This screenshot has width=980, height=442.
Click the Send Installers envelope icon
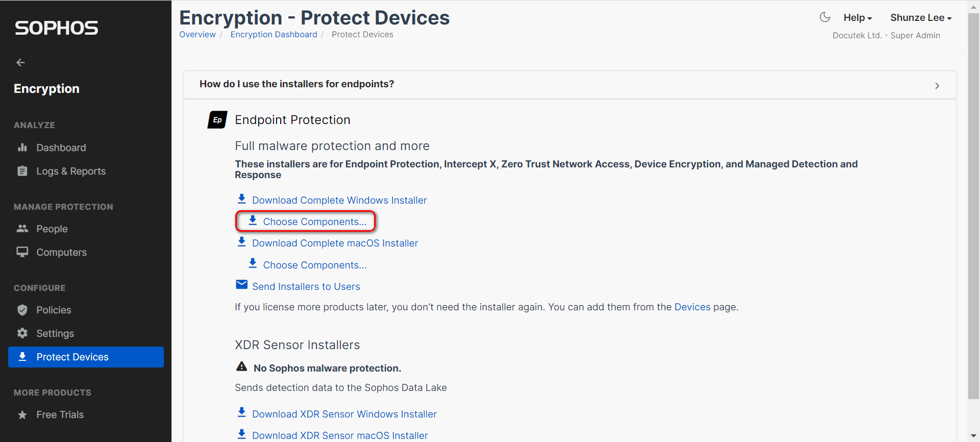(241, 285)
